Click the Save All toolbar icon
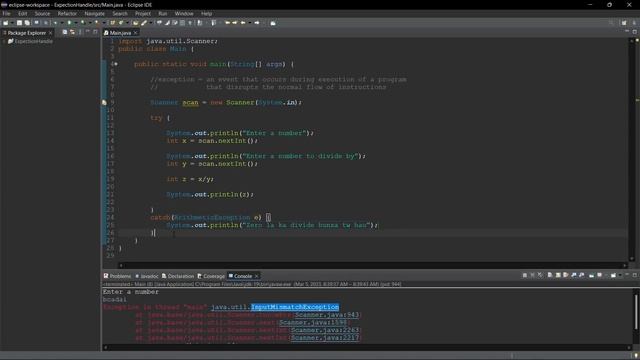The image size is (640, 360). click(27, 23)
